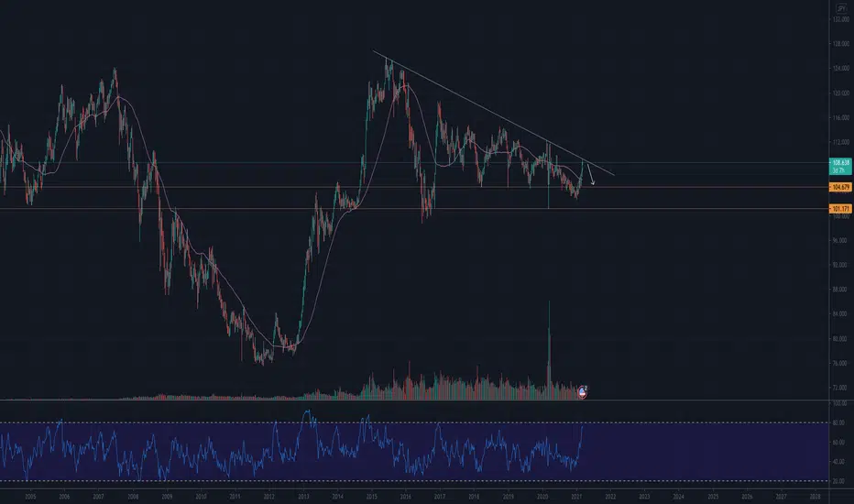854x504 pixels.
Task: Click the 128.000 price axis value
Action: (x=840, y=44)
